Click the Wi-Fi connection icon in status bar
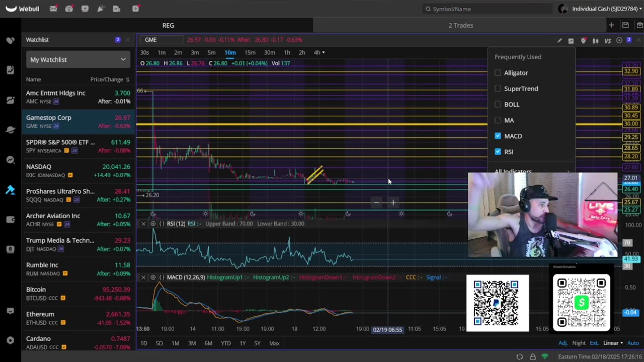The height and width of the screenshot is (362, 644). [545, 356]
